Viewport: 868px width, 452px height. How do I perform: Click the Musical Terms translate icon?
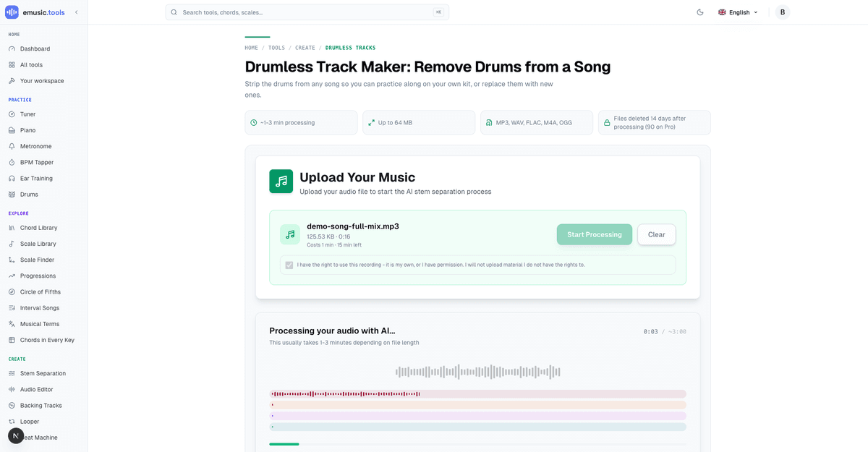pos(12,324)
